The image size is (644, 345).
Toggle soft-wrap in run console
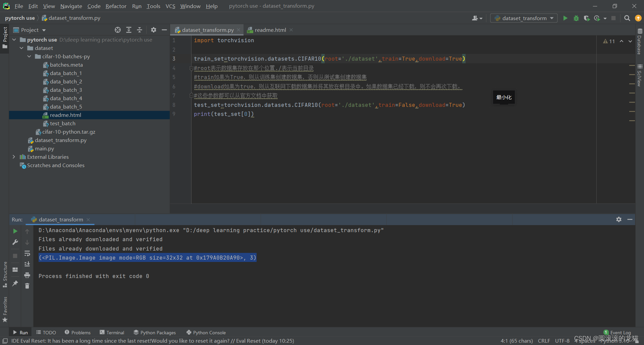(x=27, y=254)
